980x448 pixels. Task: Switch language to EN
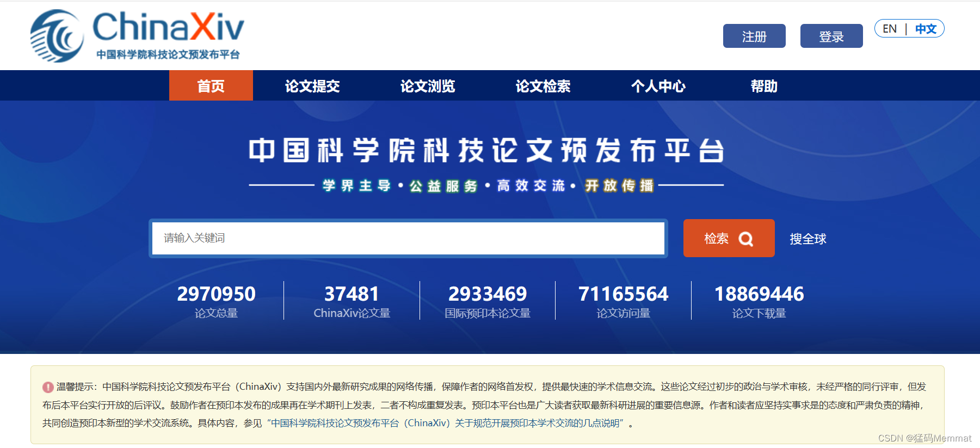pos(890,29)
